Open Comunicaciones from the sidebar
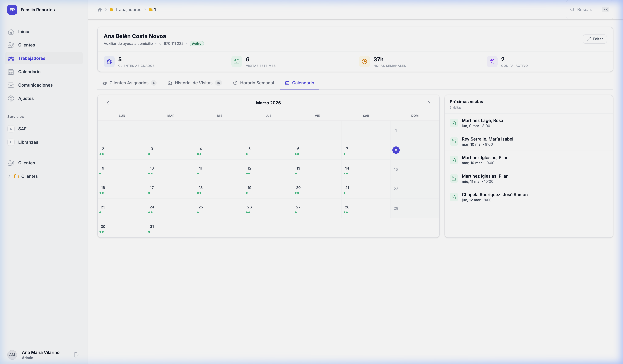The image size is (623, 364). tap(11, 85)
